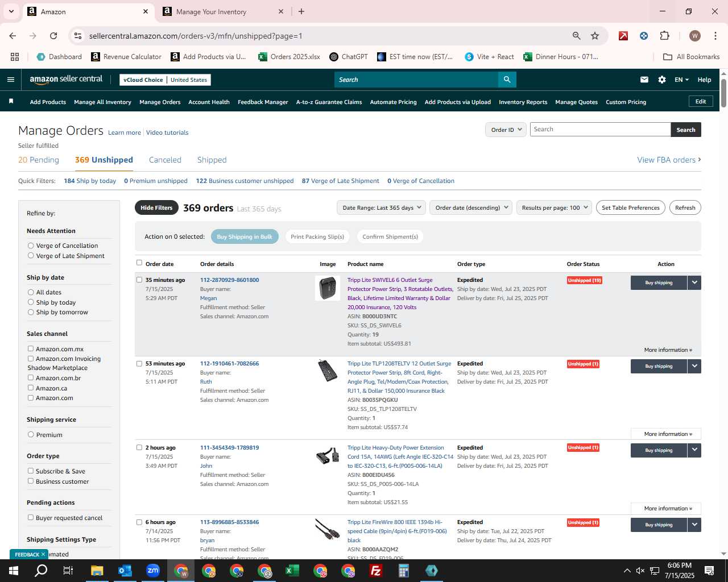Screen dimensions: 728x582
Task: Open Feedback Manager in nav bar
Action: 263,102
